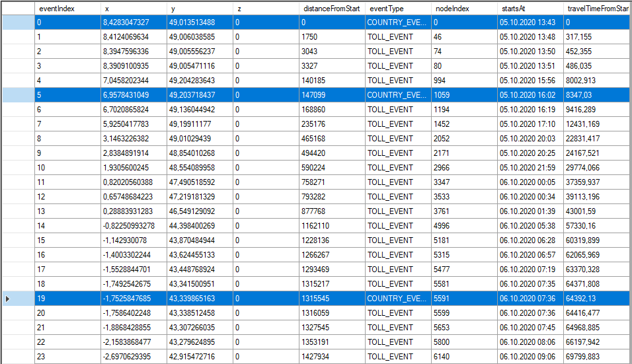Select row header for eventIndex 5 row
Viewport: 632px width, 364px height.
(17, 95)
